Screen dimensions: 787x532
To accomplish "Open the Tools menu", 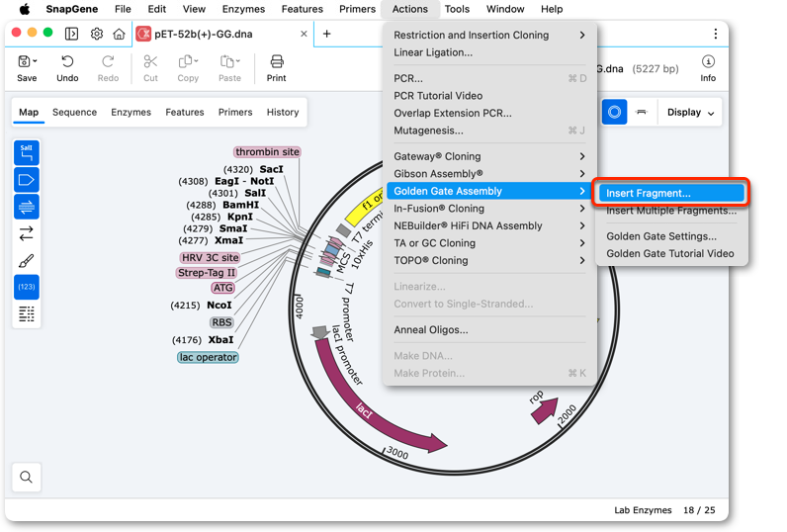I will 457,9.
